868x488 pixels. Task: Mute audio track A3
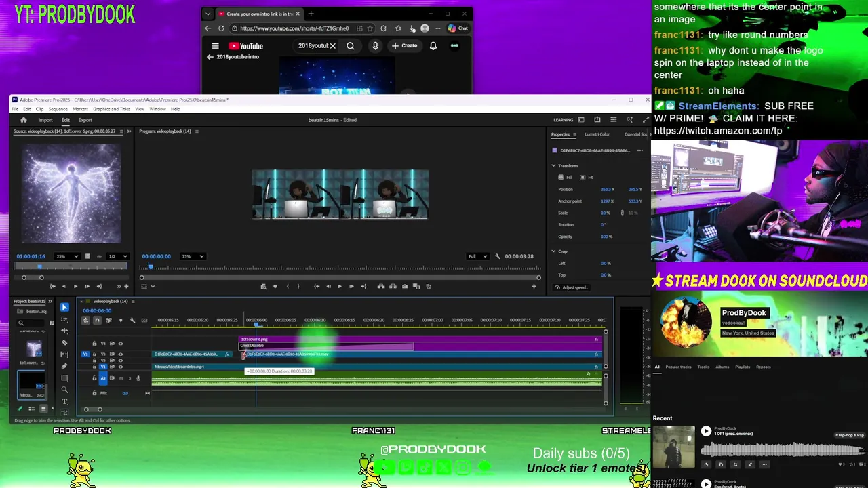point(121,378)
